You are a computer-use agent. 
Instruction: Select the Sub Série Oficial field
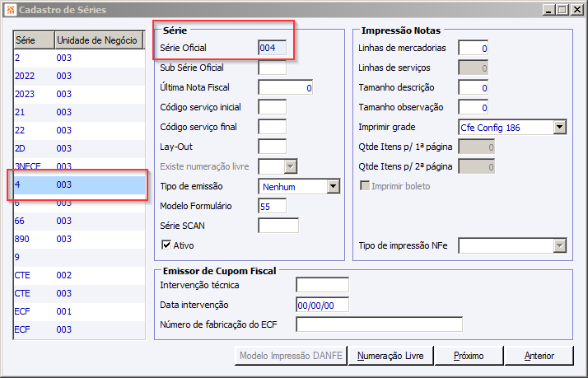pos(272,68)
